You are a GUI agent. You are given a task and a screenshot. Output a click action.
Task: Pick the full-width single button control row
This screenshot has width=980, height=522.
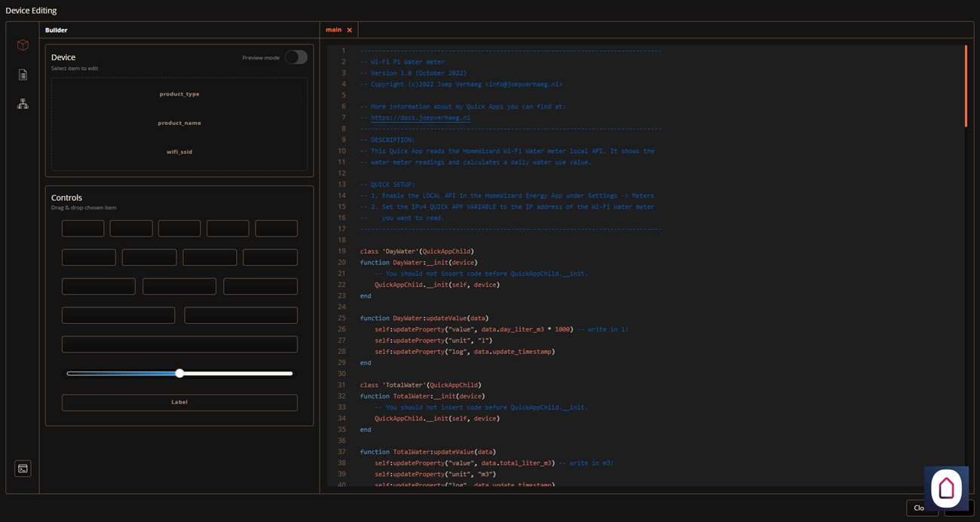(179, 344)
